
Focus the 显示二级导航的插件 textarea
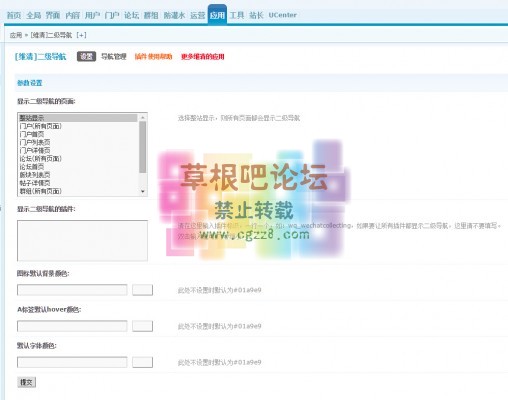tap(82, 240)
